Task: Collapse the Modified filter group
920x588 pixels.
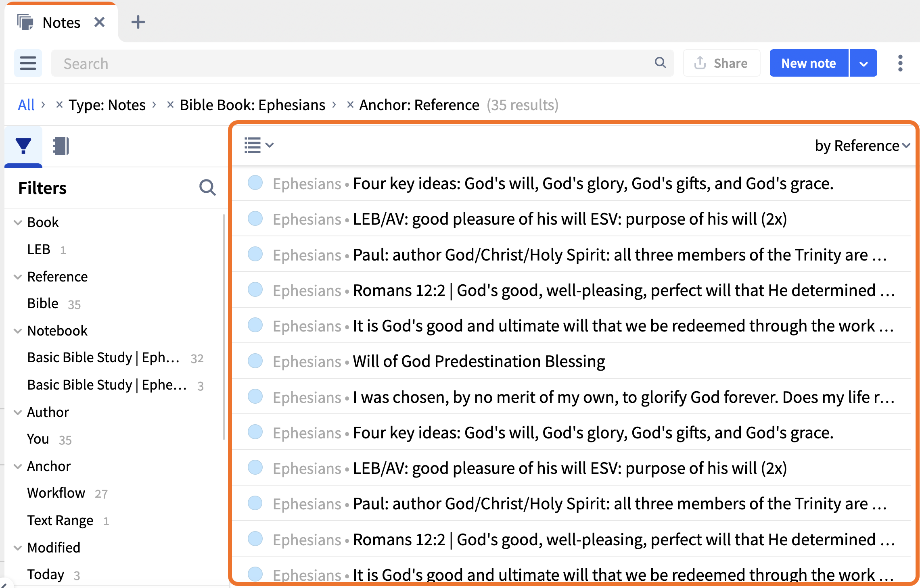Action: [18, 548]
